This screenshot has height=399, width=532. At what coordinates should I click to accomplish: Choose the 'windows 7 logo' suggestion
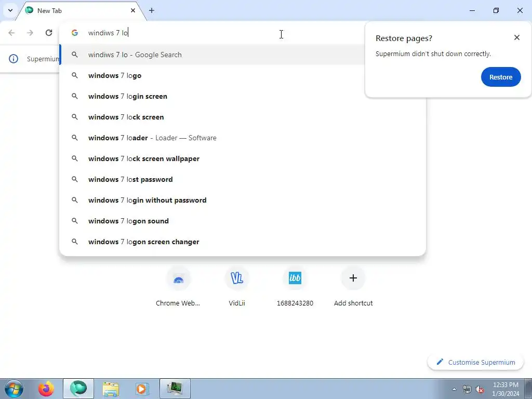[243, 75]
